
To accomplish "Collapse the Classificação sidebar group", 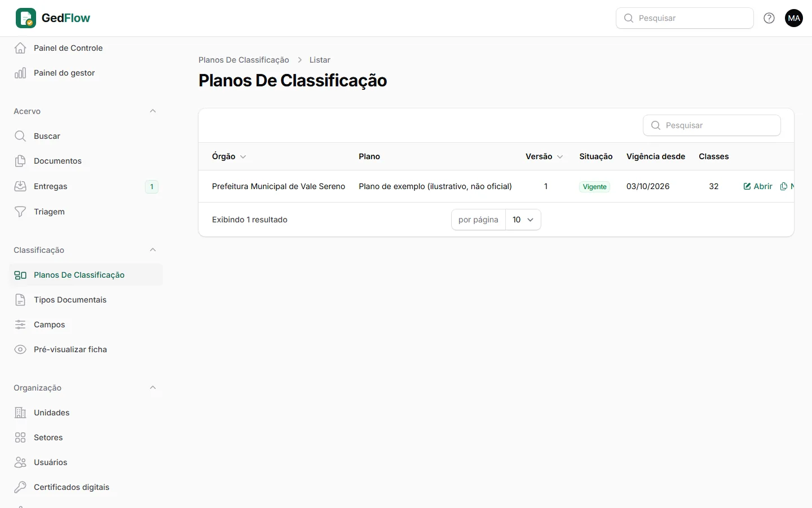I will click(153, 250).
